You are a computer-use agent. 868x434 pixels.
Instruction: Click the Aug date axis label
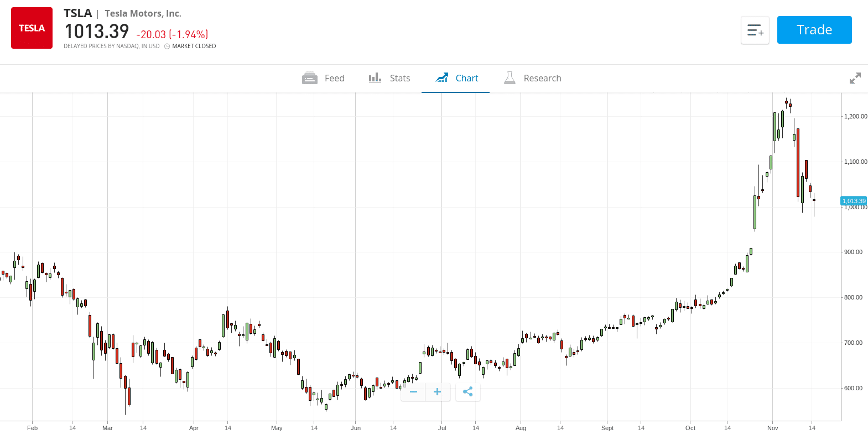[521, 428]
